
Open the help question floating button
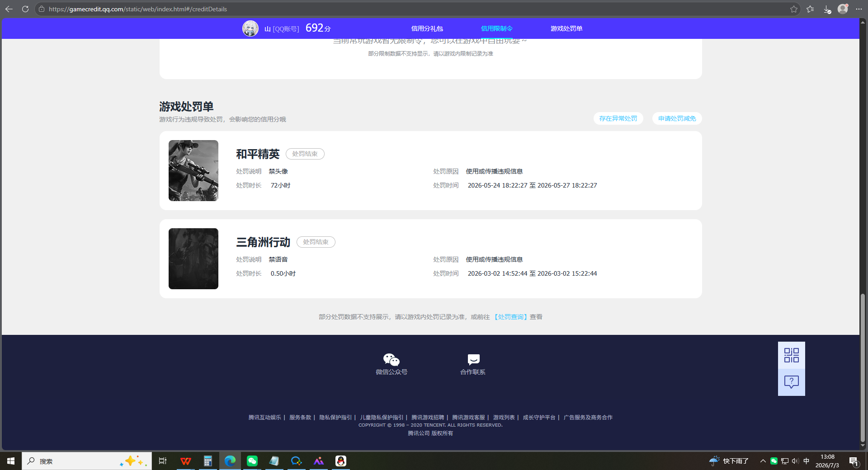coord(791,382)
